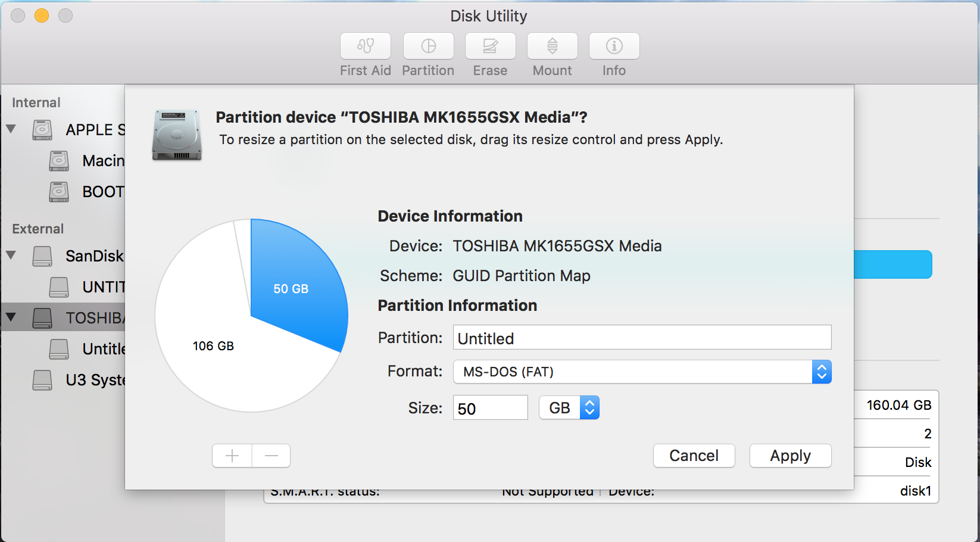The width and height of the screenshot is (980, 542).
Task: Click the 'Disk' type value in the info table
Action: (x=918, y=462)
